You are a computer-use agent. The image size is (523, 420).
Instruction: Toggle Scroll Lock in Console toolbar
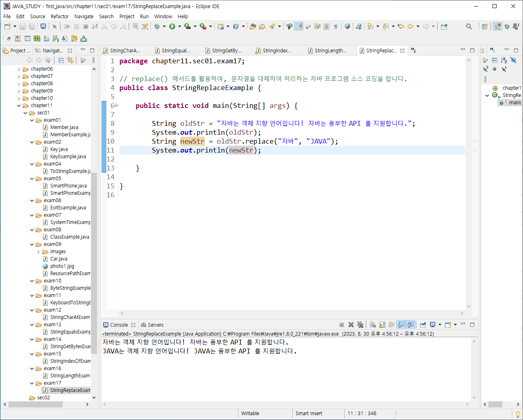382,325
